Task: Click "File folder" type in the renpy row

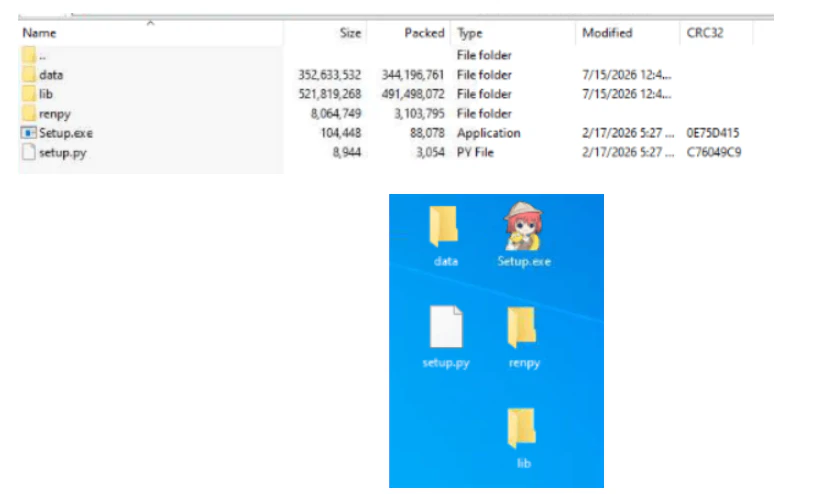Action: pyautogui.click(x=484, y=114)
